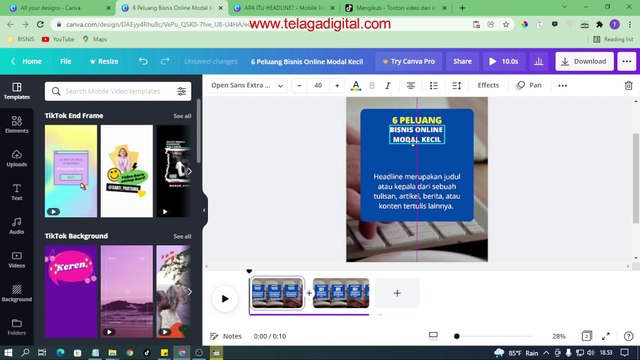Screen dimensions: 640x360
Task: See all TikTok End Frame templates
Action: coord(182,116)
